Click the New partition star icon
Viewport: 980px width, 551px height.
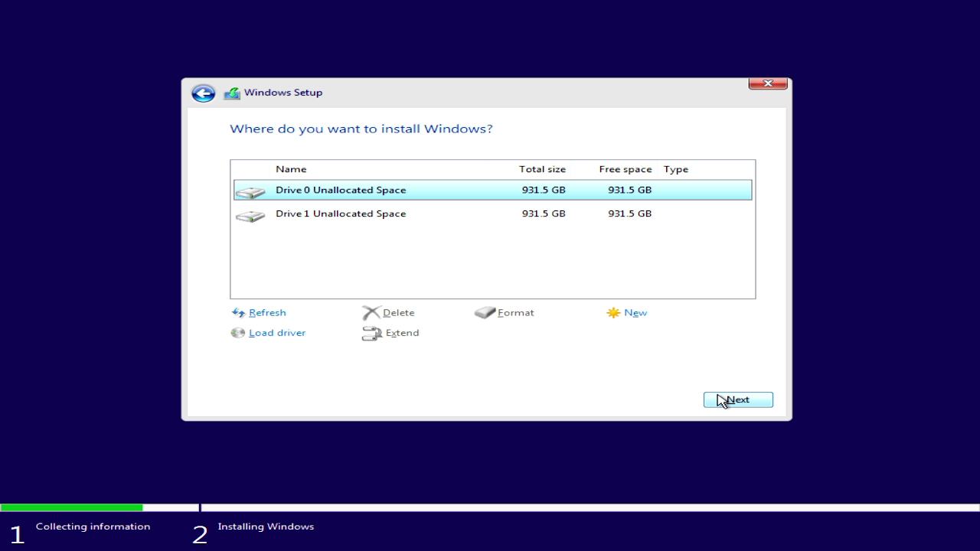(x=613, y=313)
